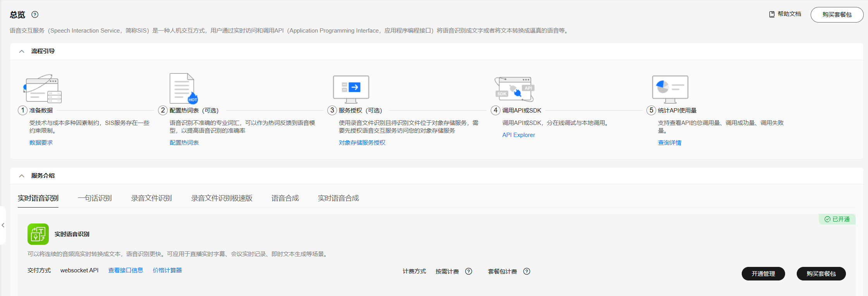
Task: Click the top 购买套餐包 outlined button
Action: [x=837, y=15]
